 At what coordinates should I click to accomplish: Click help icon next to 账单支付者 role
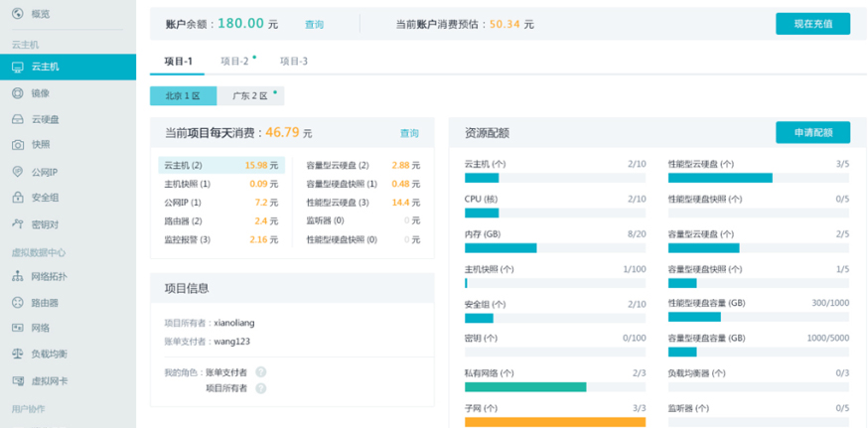[261, 372]
